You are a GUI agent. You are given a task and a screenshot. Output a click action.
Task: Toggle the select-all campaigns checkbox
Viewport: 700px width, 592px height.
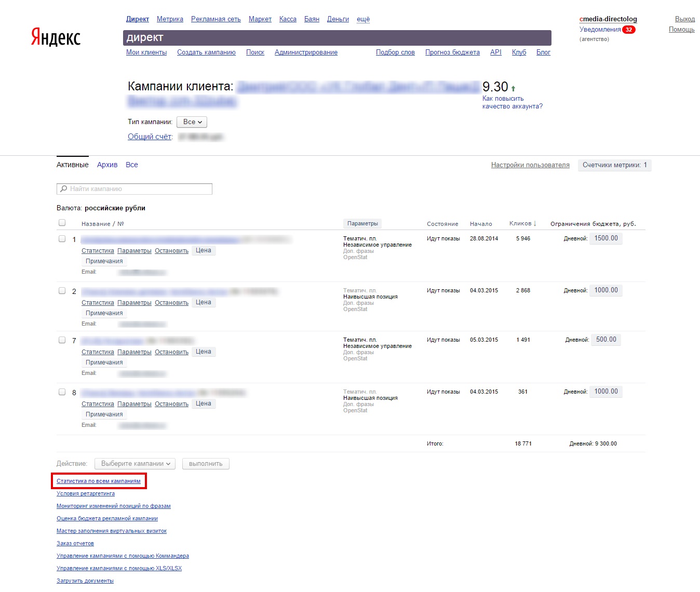pos(62,223)
